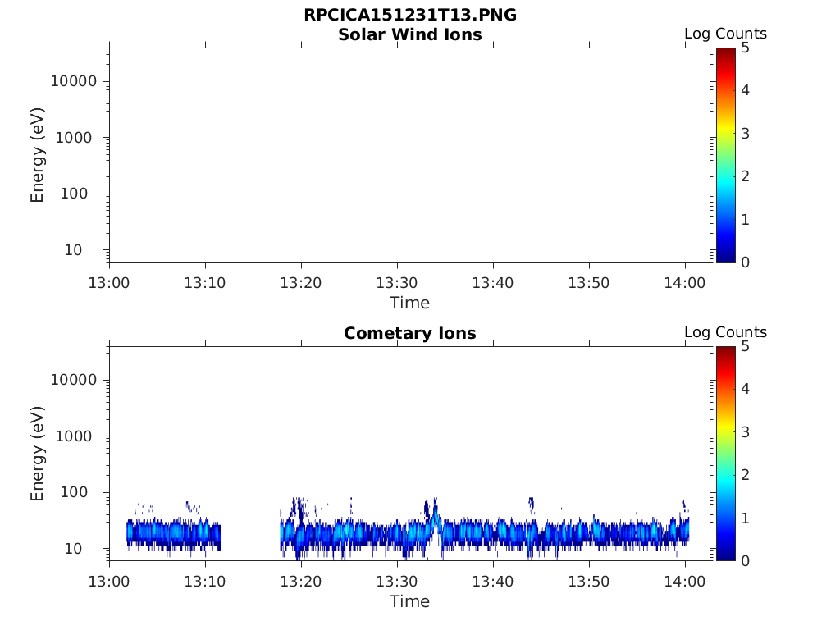Image resolution: width=840 pixels, height=630 pixels.
Task: Click the 13:50 tick on Cometary plot
Action: (589, 582)
